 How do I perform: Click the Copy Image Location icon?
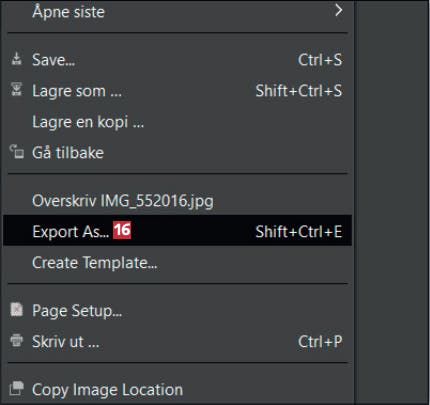17,388
